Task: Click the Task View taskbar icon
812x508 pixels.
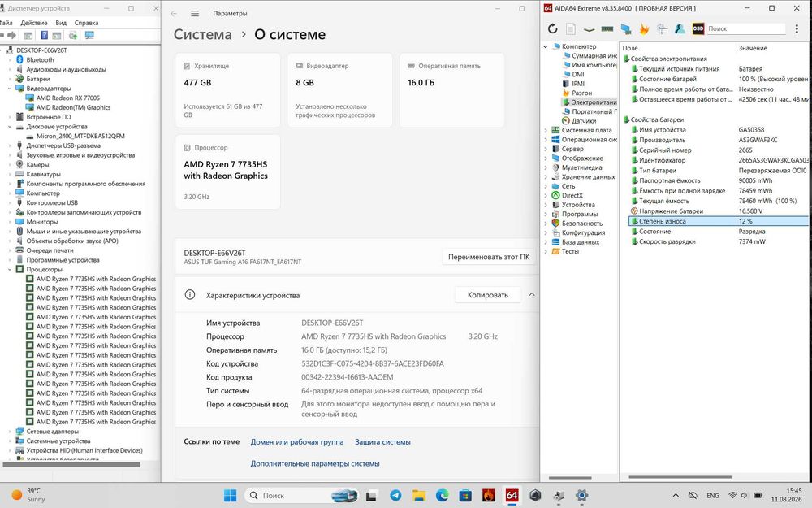Action: [371, 496]
